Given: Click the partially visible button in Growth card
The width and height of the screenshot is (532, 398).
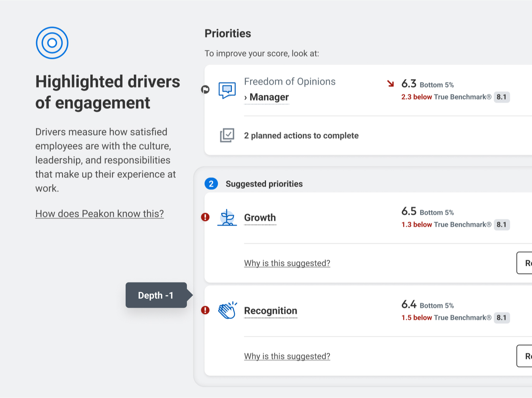Looking at the screenshot, I should (x=524, y=263).
